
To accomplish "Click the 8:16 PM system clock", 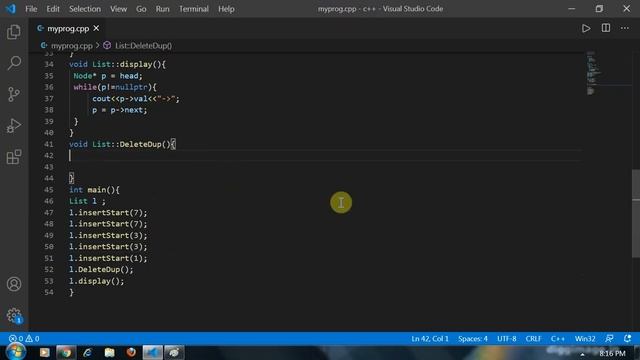I will click(x=612, y=353).
